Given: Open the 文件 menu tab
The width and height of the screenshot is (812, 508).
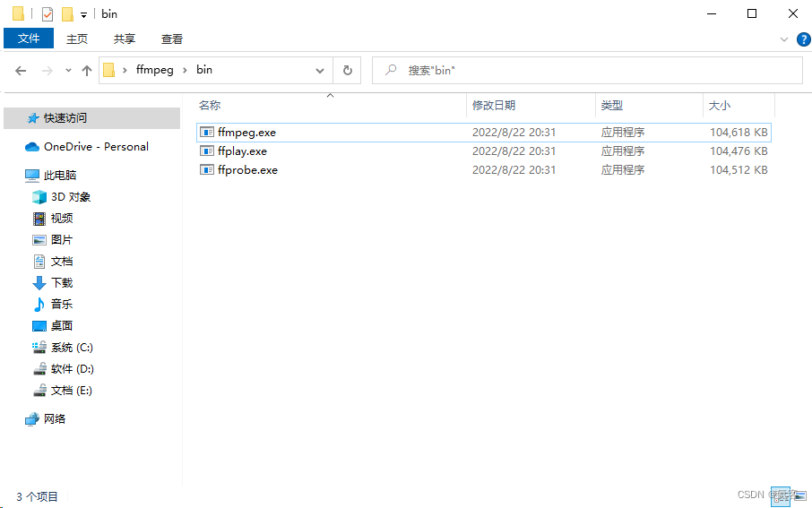Looking at the screenshot, I should (29, 39).
